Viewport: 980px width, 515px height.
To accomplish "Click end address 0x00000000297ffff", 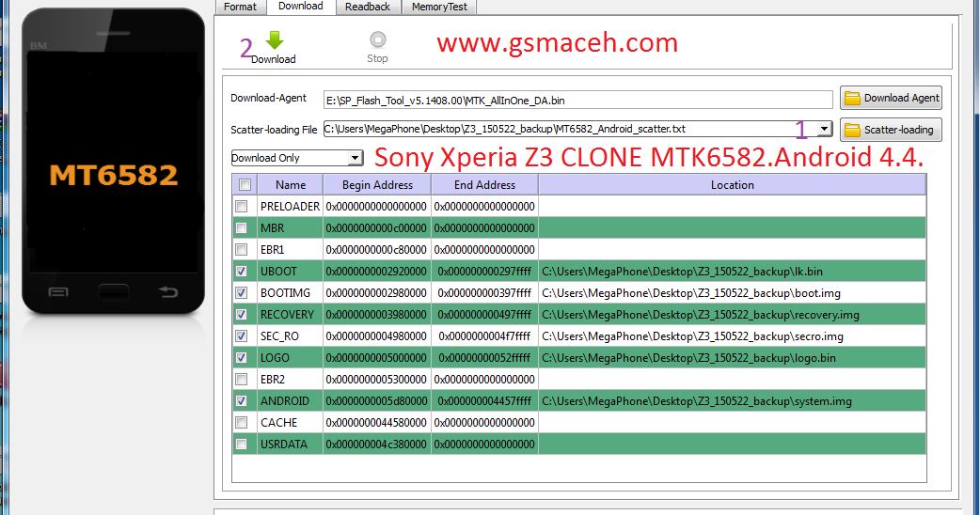I will [x=485, y=271].
